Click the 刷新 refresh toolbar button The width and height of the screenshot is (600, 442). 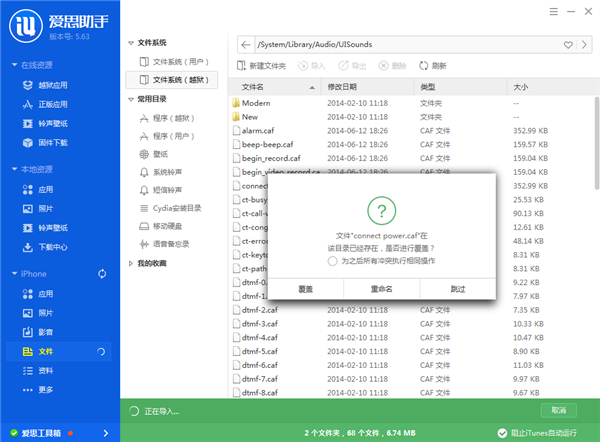point(433,66)
